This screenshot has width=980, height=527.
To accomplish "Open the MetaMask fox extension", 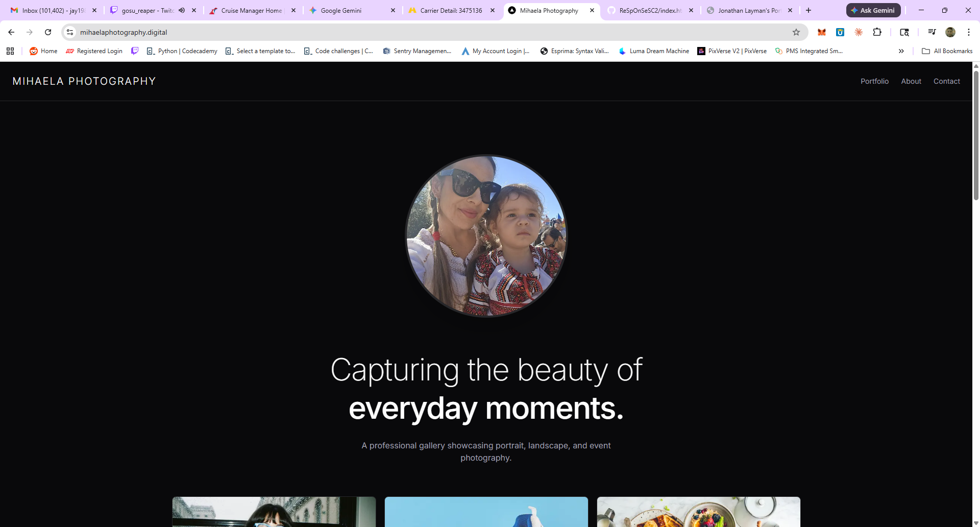I will (x=822, y=32).
